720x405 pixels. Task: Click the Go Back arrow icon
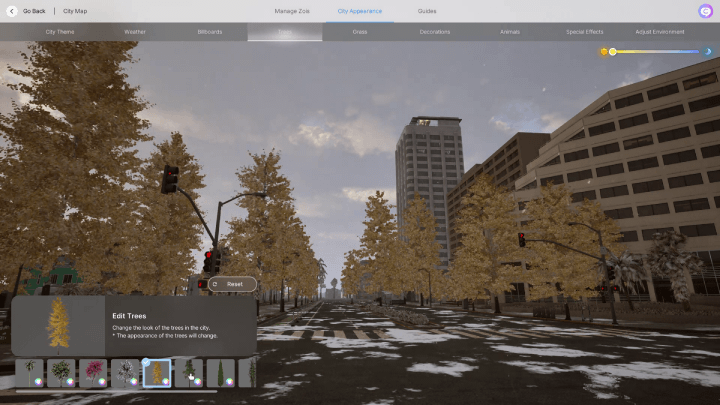(x=12, y=11)
